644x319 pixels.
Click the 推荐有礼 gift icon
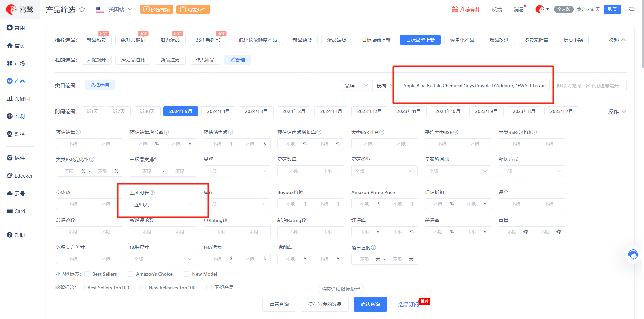pyautogui.click(x=455, y=9)
